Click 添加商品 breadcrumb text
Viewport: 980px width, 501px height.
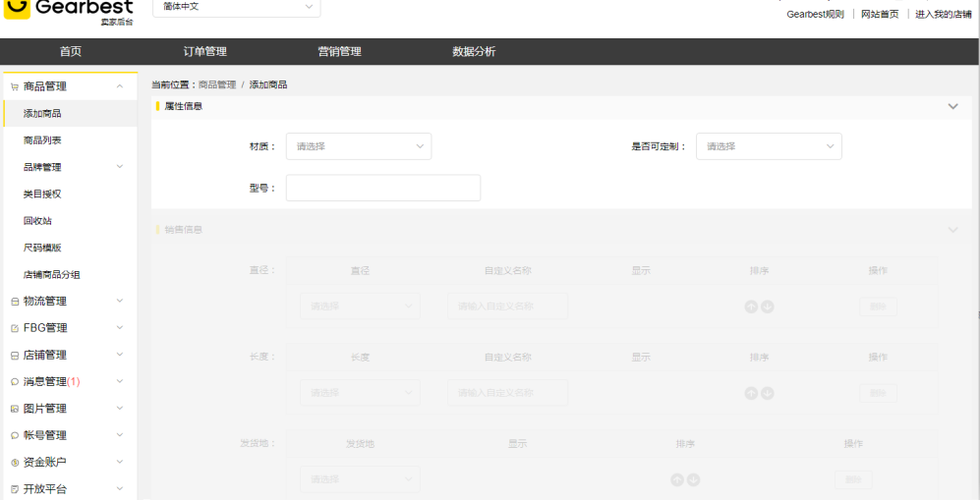[268, 84]
